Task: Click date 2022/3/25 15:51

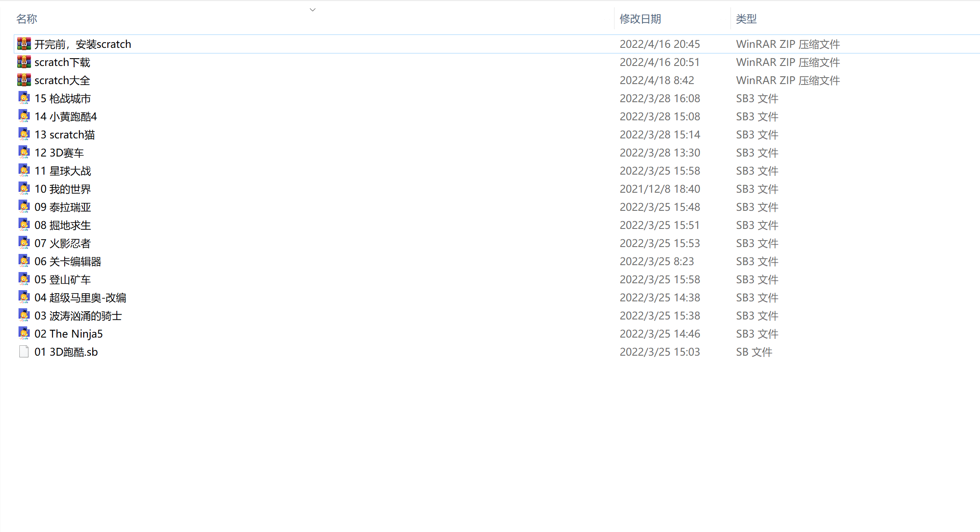Action: click(660, 225)
